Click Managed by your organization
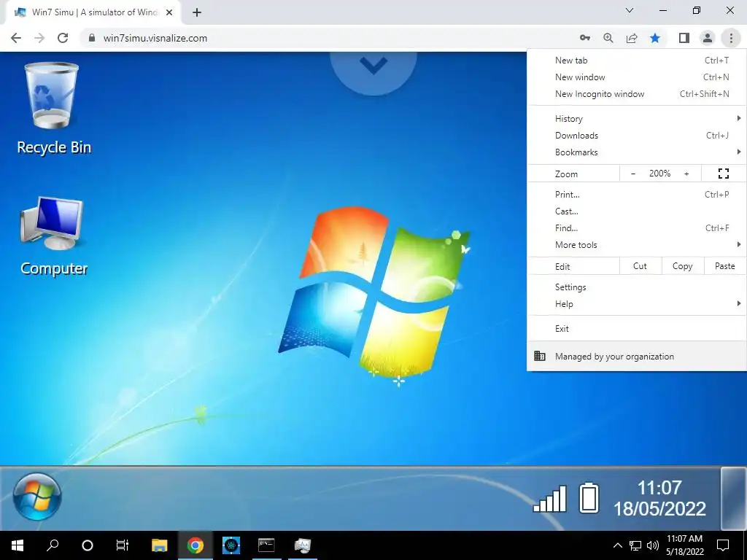The width and height of the screenshot is (747, 560). click(636, 356)
